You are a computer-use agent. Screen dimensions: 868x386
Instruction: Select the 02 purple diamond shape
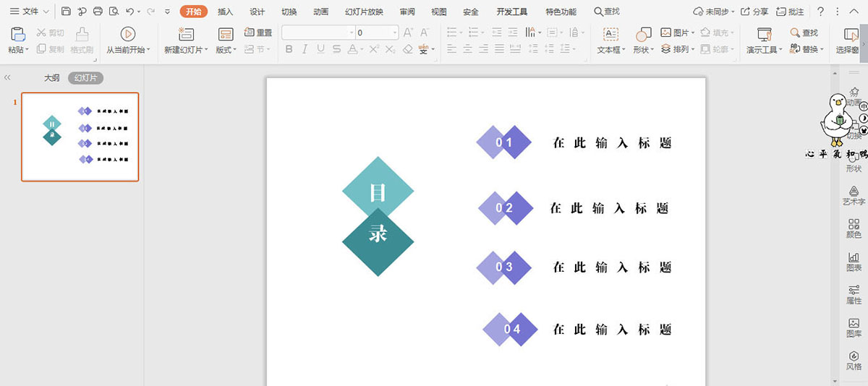pos(506,208)
